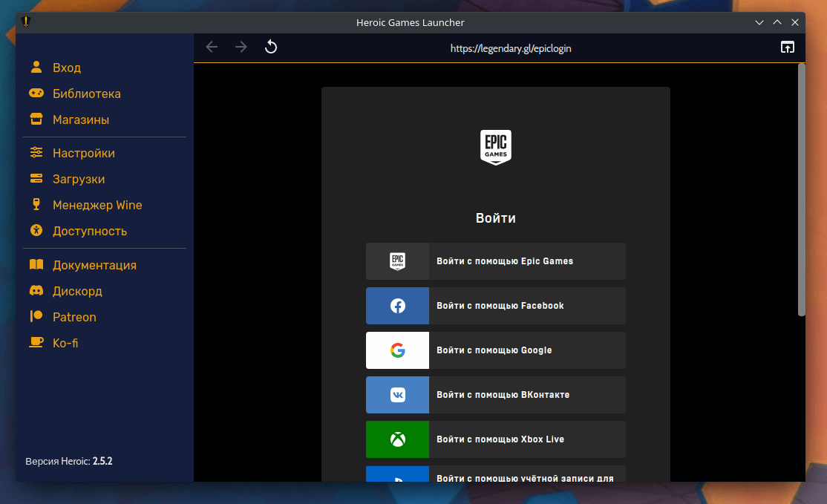Click the downloads icon beside Загрузки
Image resolution: width=827 pixels, height=504 pixels.
click(36, 179)
